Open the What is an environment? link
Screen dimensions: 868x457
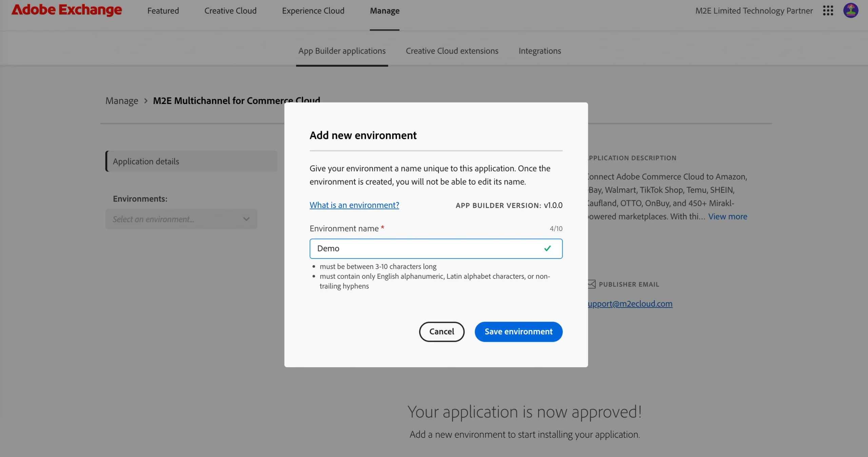354,205
